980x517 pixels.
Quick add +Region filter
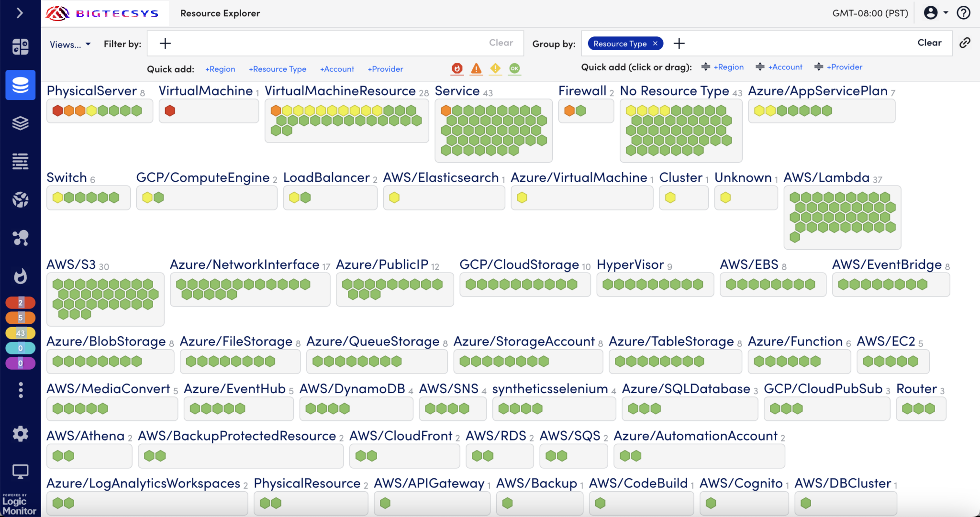220,69
